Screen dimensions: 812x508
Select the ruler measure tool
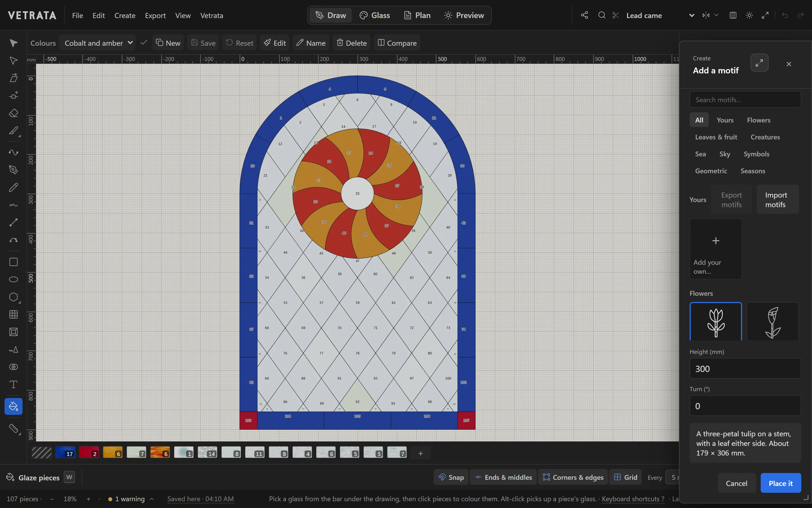[14, 428]
